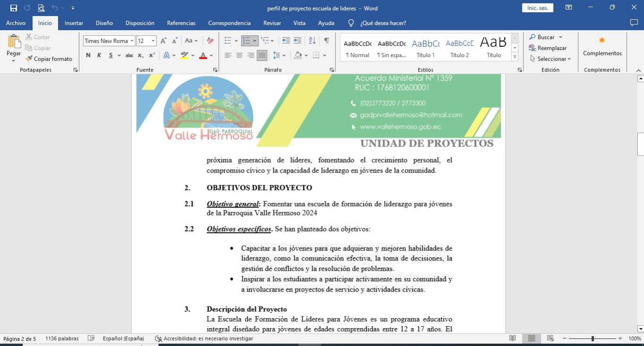Click the 1136 palabras word count
Image resolution: width=644 pixels, height=346 pixels.
(x=62, y=338)
